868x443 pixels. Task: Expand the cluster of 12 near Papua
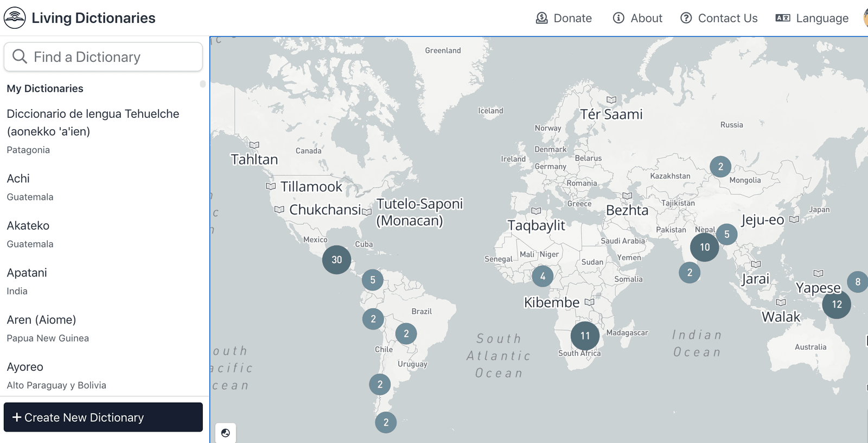click(x=837, y=305)
